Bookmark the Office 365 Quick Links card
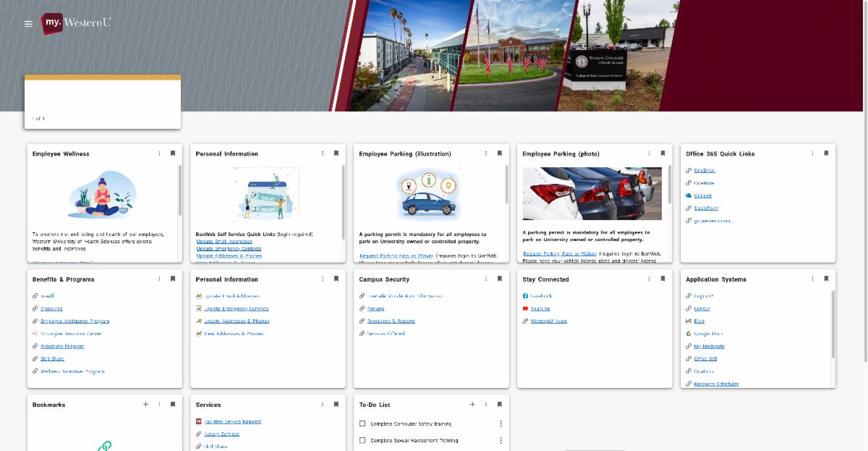Screen dimensions: 868x451 click(826, 153)
